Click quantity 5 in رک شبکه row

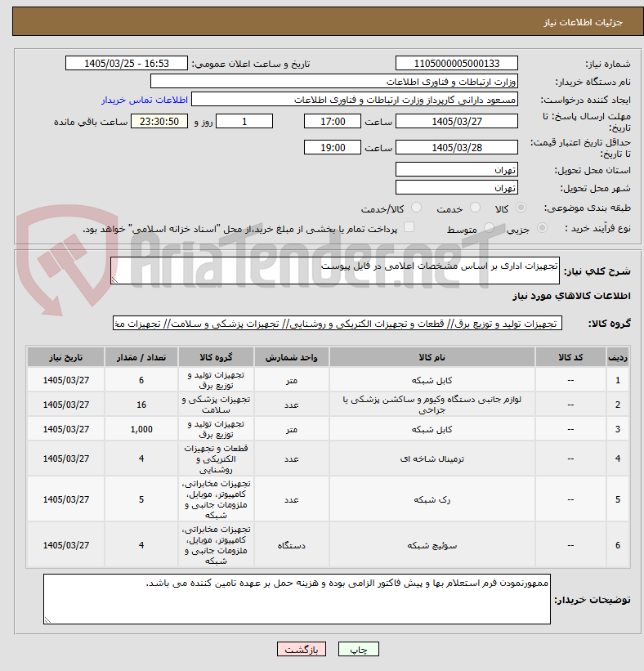(141, 499)
